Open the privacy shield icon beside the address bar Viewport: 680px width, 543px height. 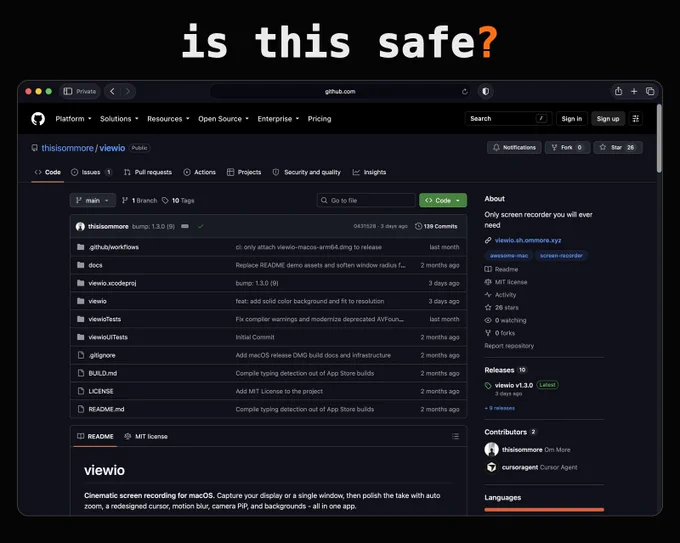pyautogui.click(x=486, y=92)
